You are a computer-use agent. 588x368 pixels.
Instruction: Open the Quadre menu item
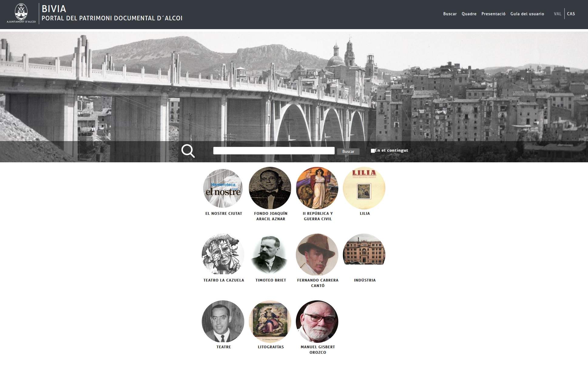click(x=469, y=14)
